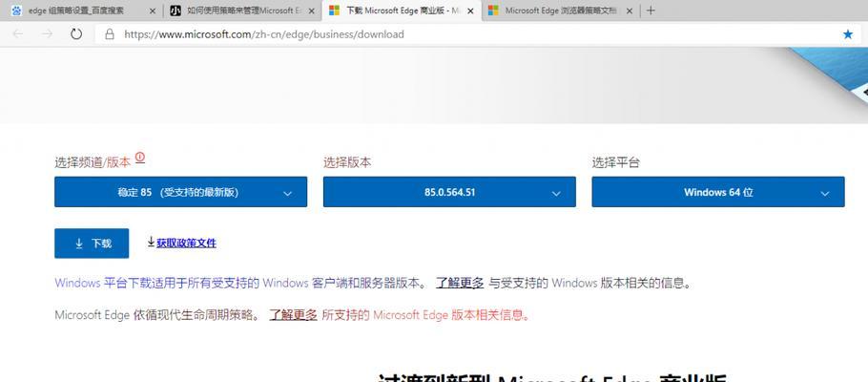The image size is (868, 382).
Task: Go back with the back arrow
Action: tap(18, 34)
